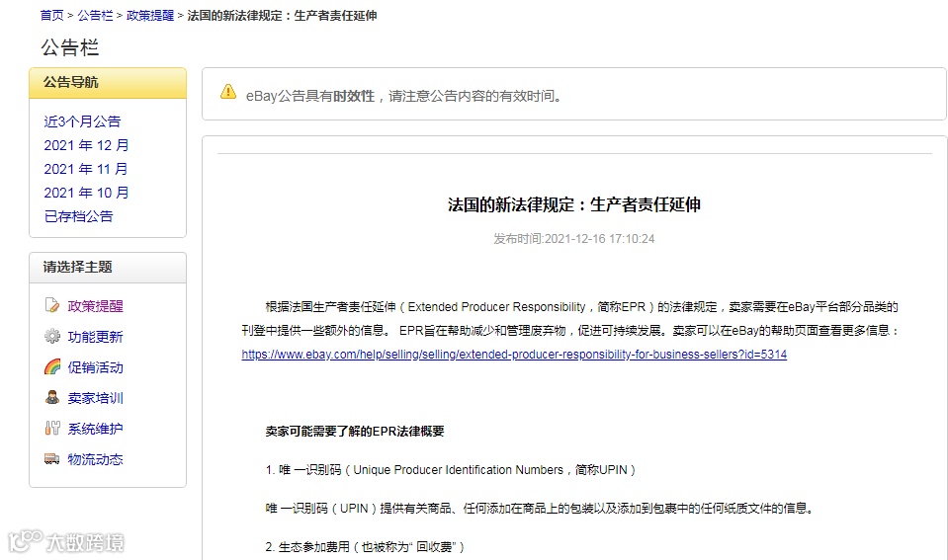Select the 政策提醒 topic
The image size is (948, 560).
(96, 305)
